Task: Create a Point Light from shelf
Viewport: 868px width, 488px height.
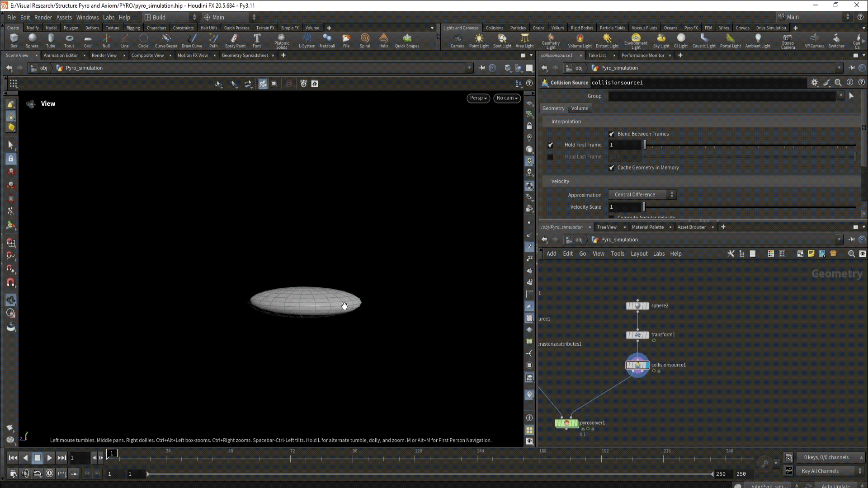Action: (478, 40)
